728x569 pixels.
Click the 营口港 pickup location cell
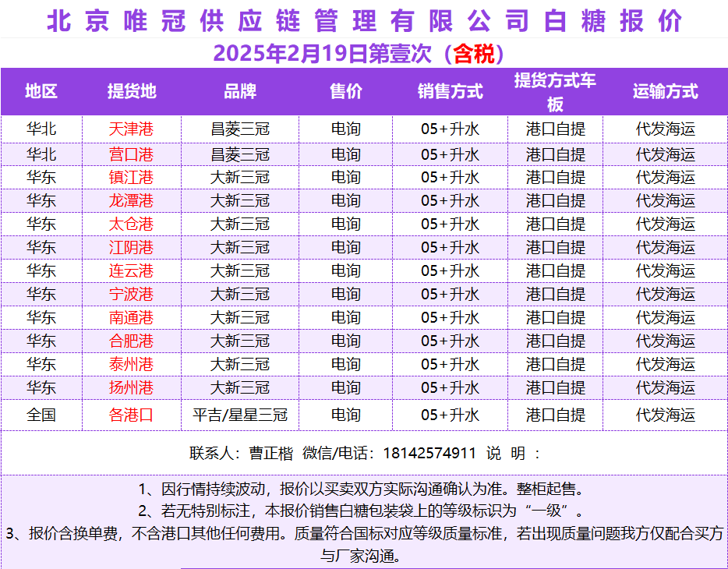131,154
